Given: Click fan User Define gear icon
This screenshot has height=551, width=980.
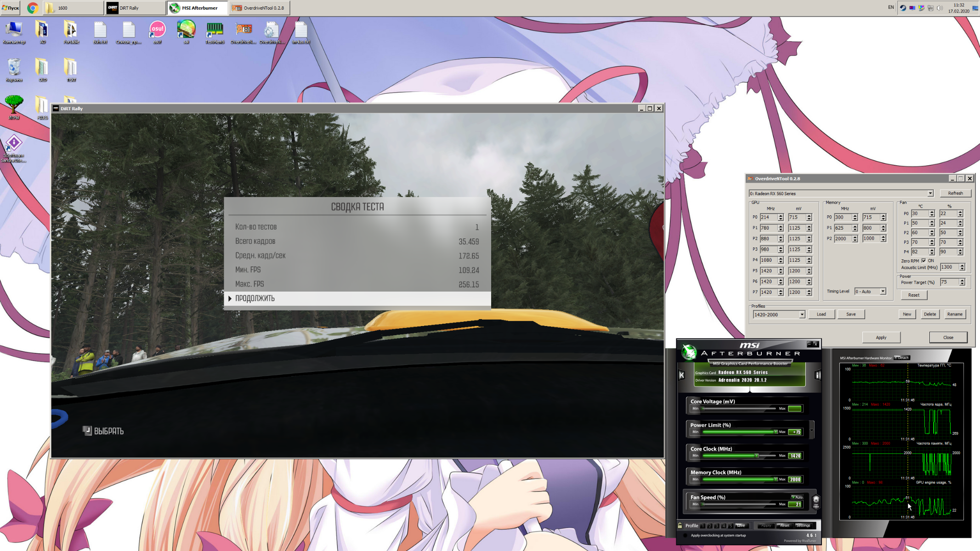Looking at the screenshot, I should pos(816,500).
